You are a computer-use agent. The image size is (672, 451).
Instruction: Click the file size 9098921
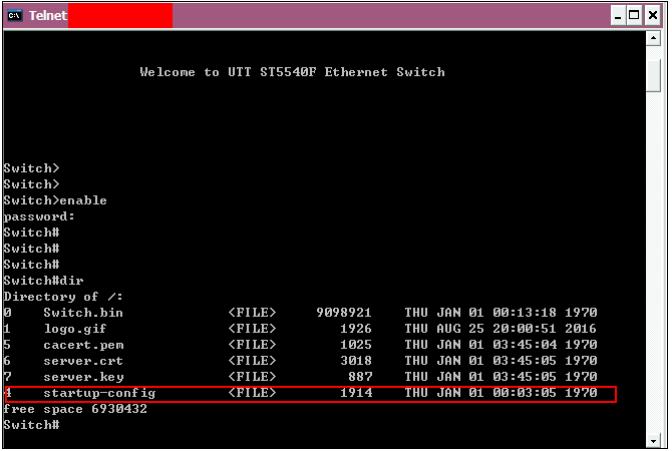click(344, 313)
